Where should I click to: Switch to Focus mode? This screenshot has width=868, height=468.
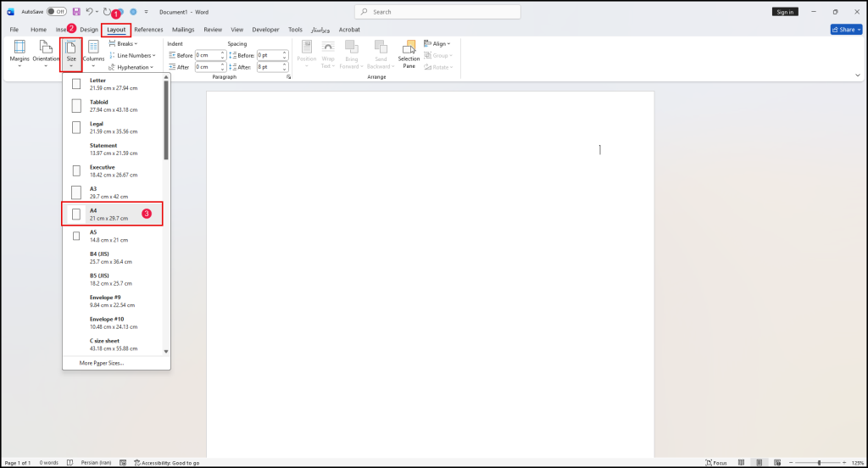tap(716, 462)
